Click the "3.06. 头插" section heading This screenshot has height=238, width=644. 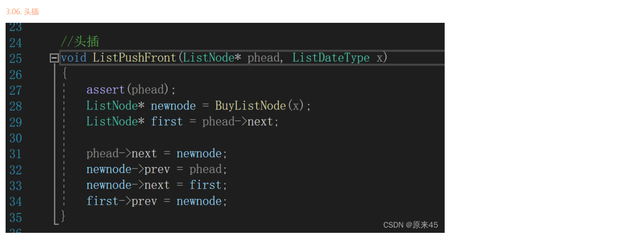tap(22, 12)
